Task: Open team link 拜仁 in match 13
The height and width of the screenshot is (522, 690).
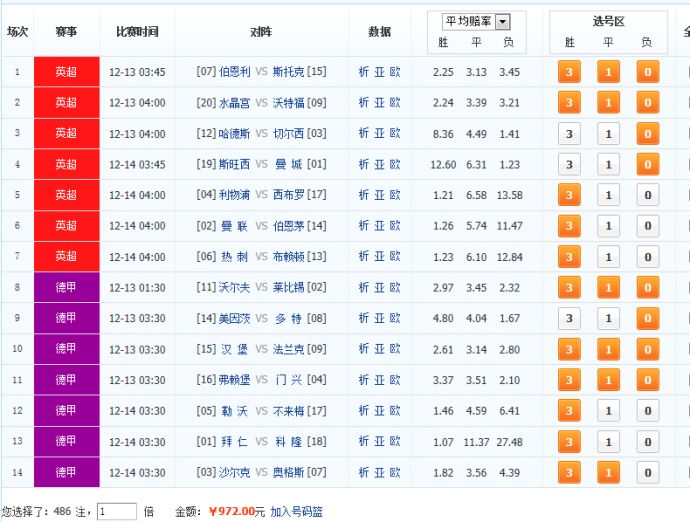Action: pos(234,442)
